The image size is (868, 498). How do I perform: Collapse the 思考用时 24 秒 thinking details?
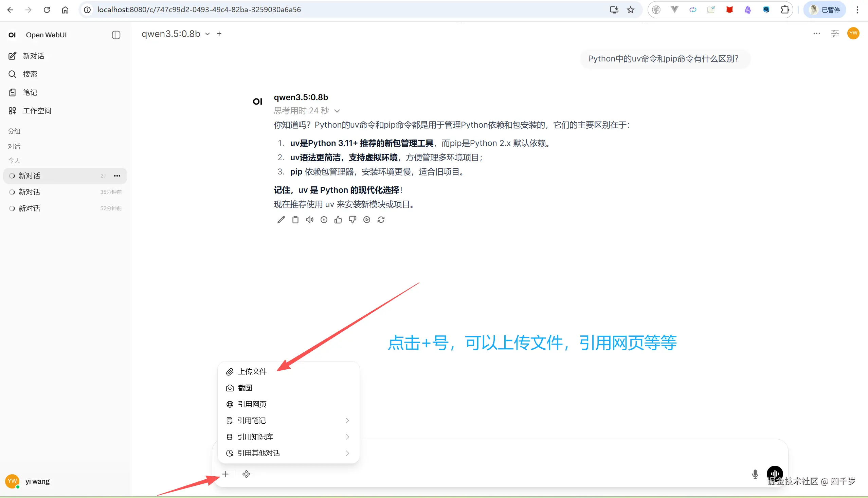pyautogui.click(x=337, y=110)
